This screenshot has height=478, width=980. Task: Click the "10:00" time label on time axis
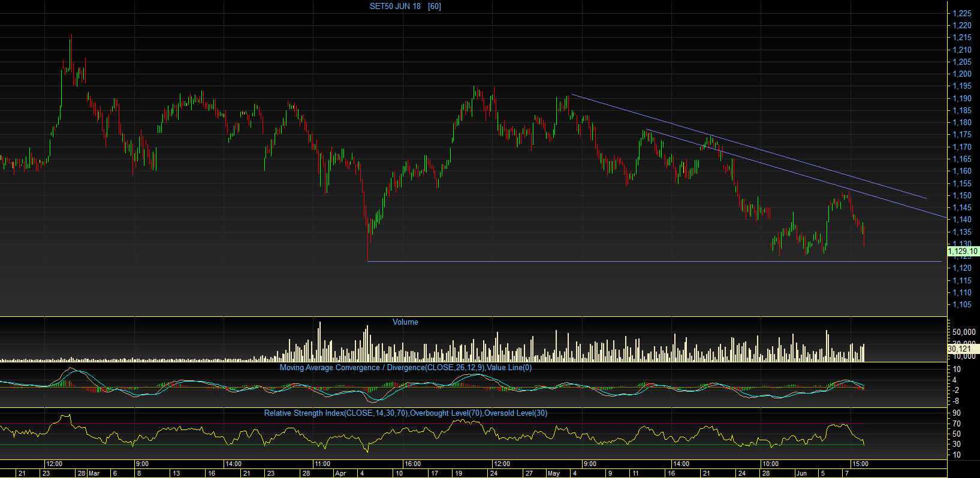click(770, 464)
